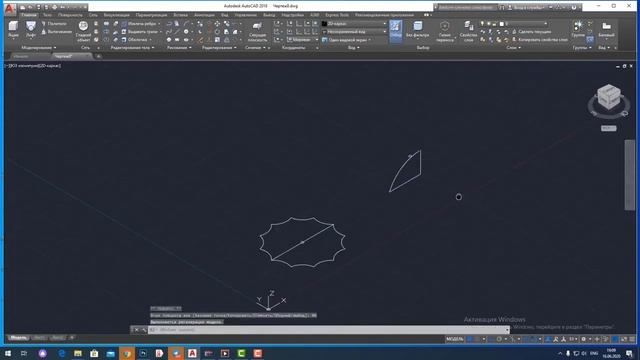Click the Сделать текущим layer button
The width and height of the screenshot is (640, 360).
coord(531,32)
